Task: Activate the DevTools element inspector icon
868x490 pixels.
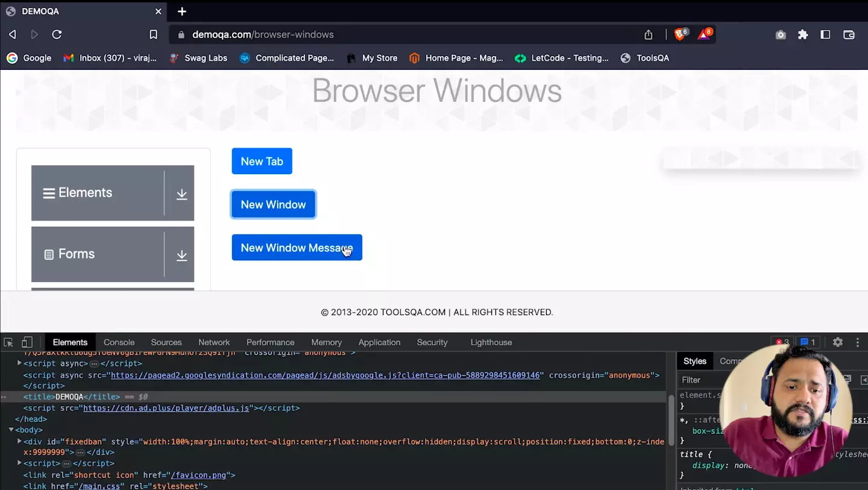Action: pos(8,342)
